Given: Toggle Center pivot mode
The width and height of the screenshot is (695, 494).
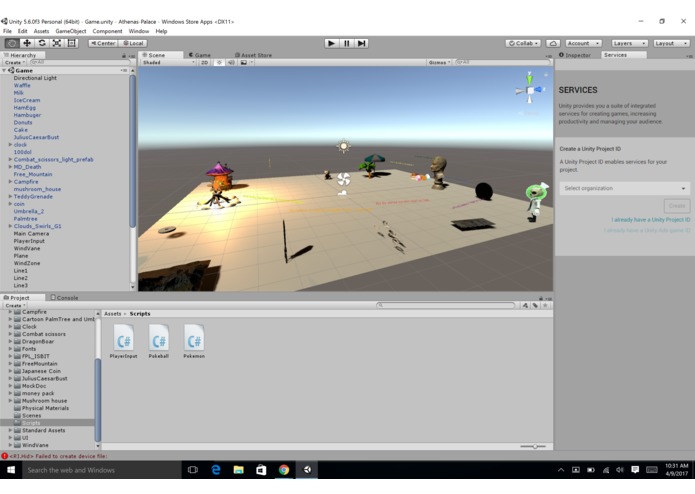Looking at the screenshot, I should click(103, 43).
